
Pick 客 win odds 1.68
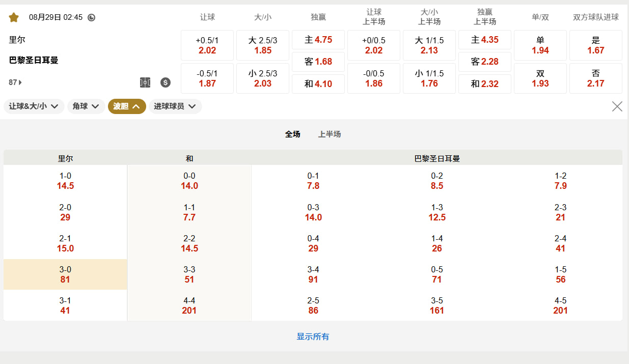318,62
